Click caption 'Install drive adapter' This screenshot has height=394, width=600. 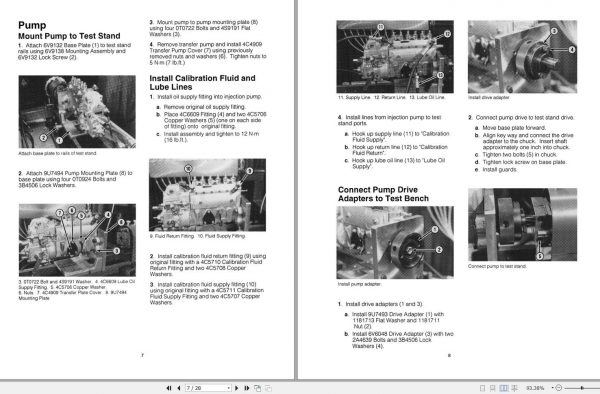(489, 98)
